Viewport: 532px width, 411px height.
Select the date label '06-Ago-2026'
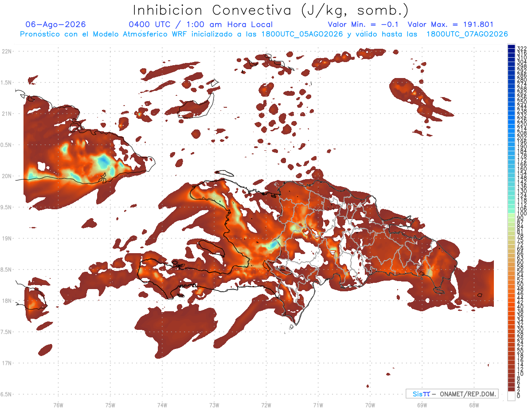(55, 25)
